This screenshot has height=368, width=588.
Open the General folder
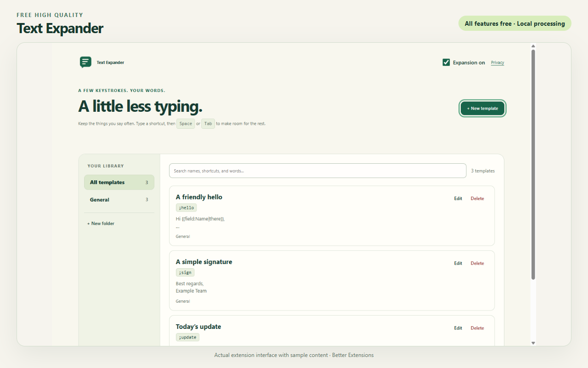click(x=119, y=200)
